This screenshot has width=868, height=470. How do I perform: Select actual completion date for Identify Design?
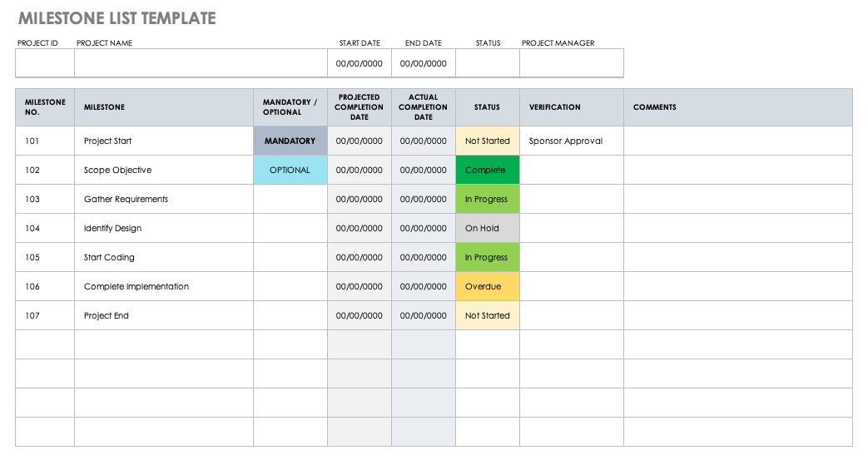point(424,228)
